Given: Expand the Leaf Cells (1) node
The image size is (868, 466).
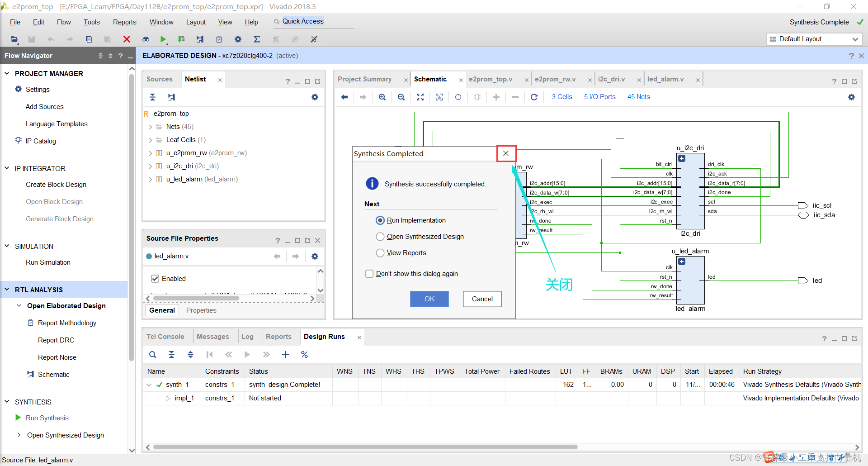Looking at the screenshot, I should [151, 140].
